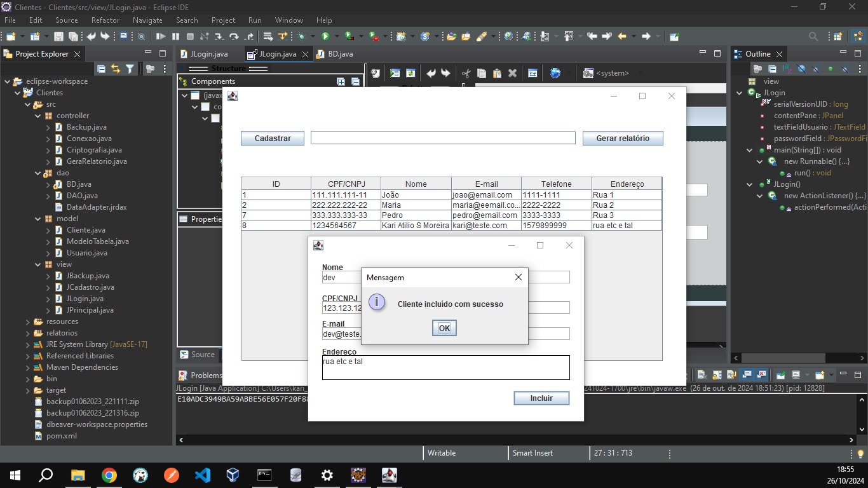
Task: Click the Coverage launch icon
Action: pos(349,36)
